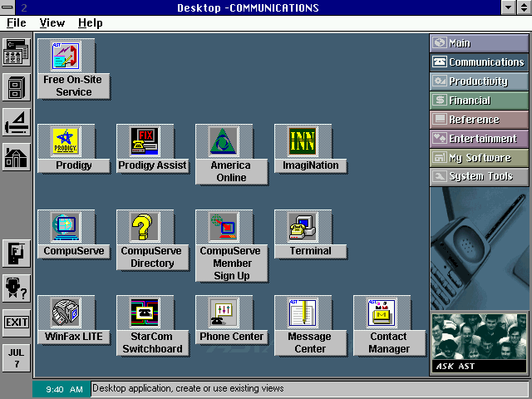Open the File menu
This screenshot has height=399, width=532.
[17, 23]
